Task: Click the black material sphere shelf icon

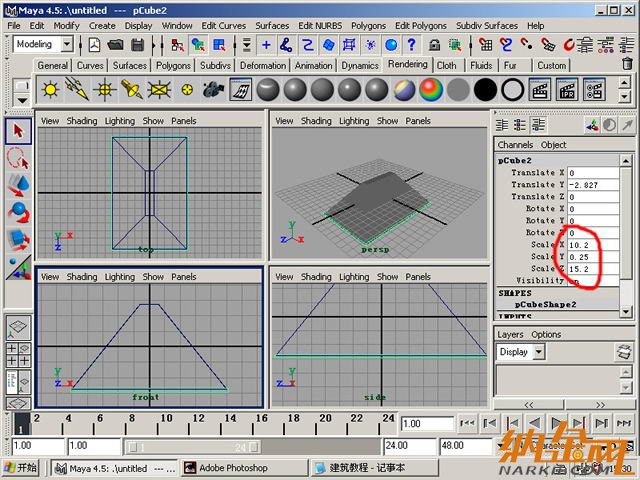Action: [485, 90]
